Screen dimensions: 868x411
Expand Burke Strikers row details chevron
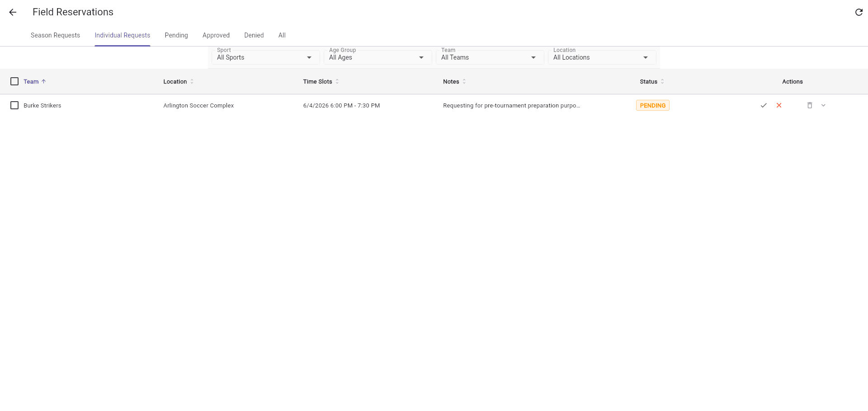pyautogui.click(x=823, y=105)
